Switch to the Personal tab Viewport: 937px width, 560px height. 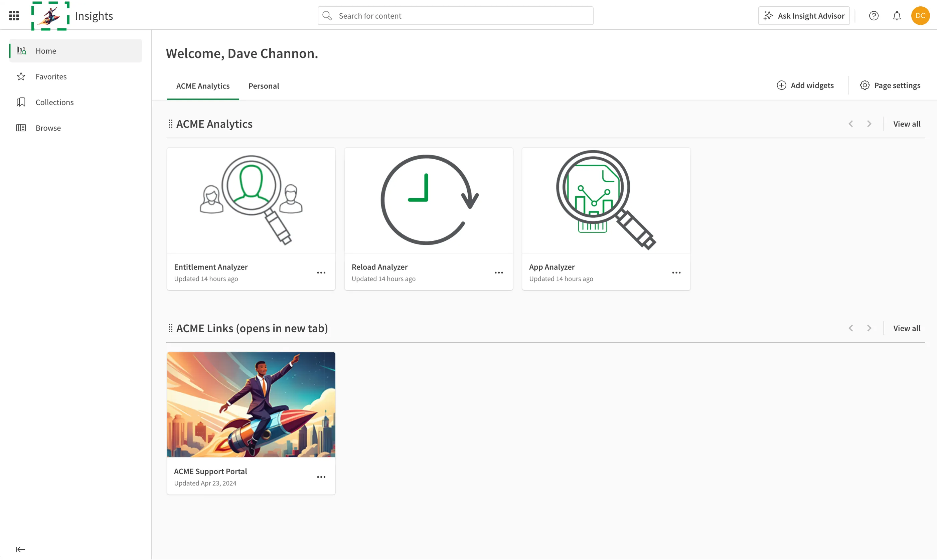(264, 85)
